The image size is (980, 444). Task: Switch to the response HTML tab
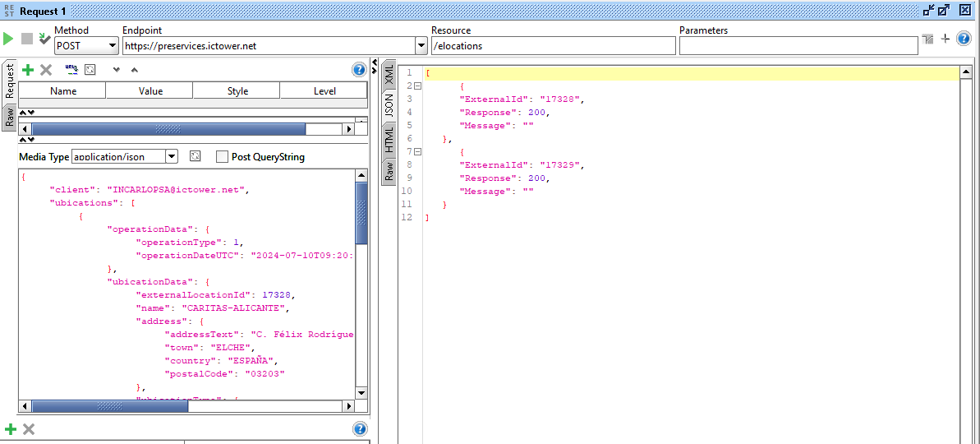point(389,140)
